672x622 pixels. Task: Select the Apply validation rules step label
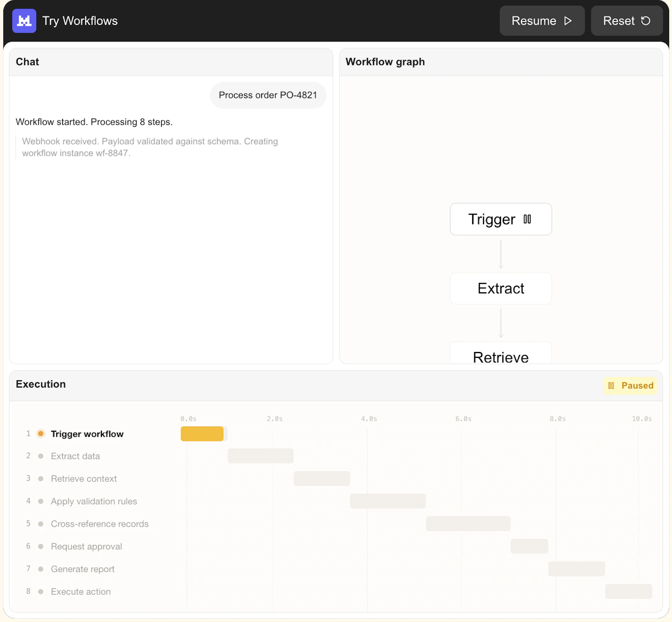click(94, 501)
